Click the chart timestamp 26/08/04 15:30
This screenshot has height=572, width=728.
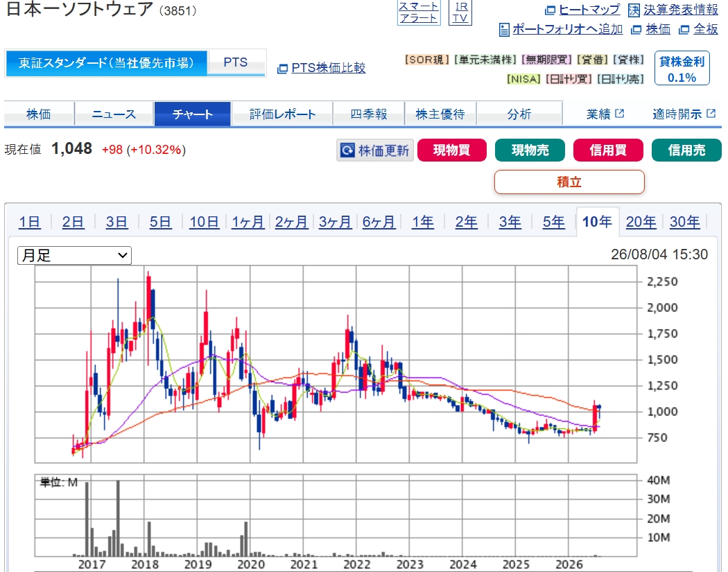click(659, 254)
